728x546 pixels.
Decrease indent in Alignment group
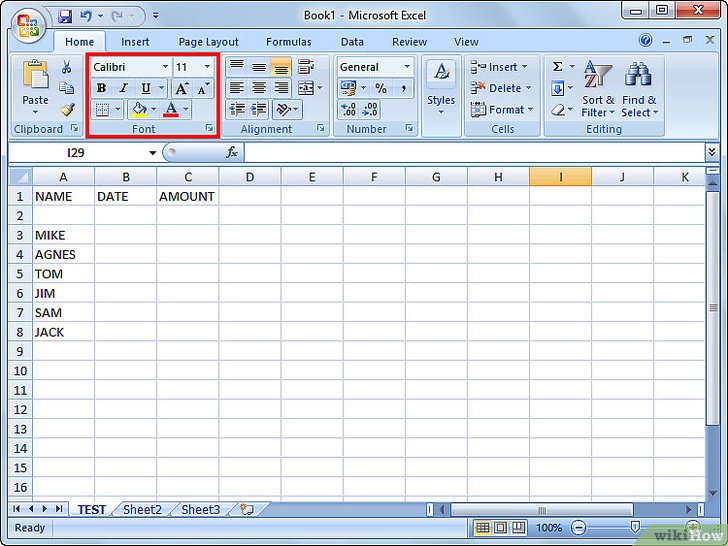[237, 110]
